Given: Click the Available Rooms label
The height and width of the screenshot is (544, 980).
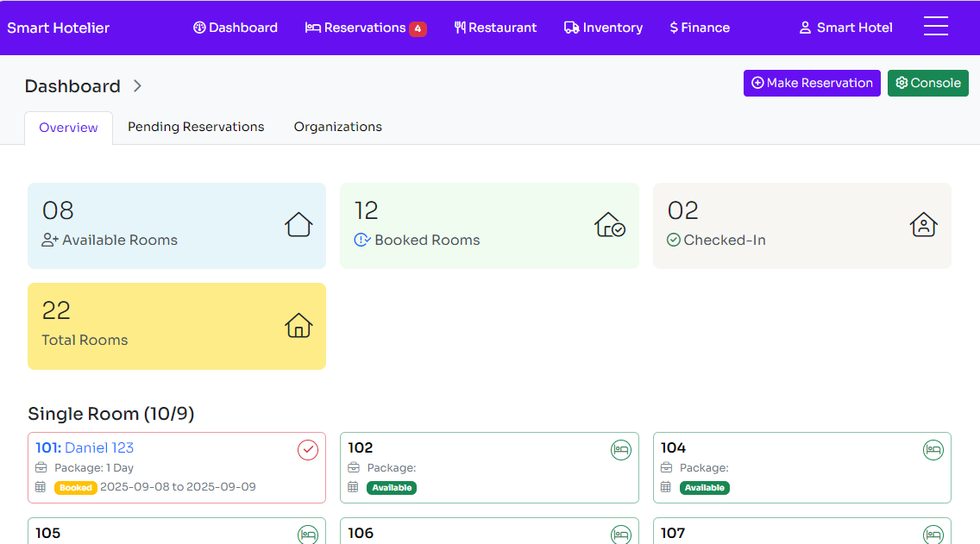Looking at the screenshot, I should point(119,240).
